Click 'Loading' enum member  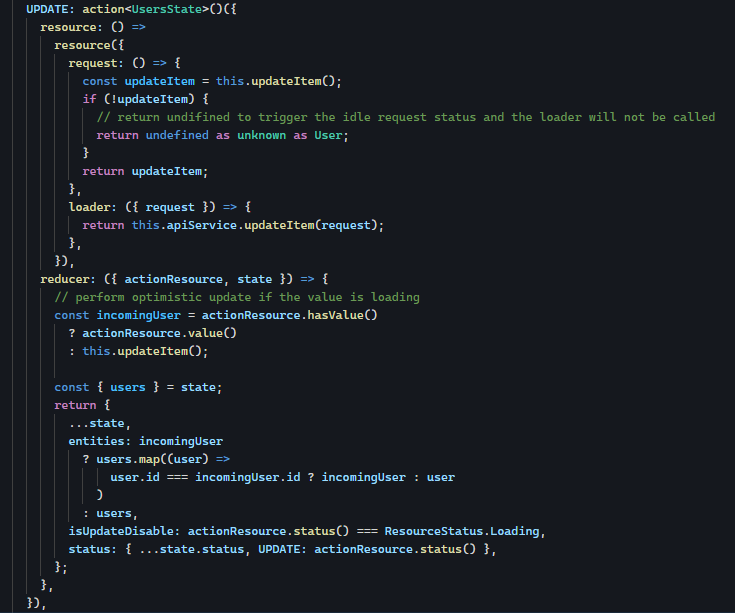[x=515, y=531]
